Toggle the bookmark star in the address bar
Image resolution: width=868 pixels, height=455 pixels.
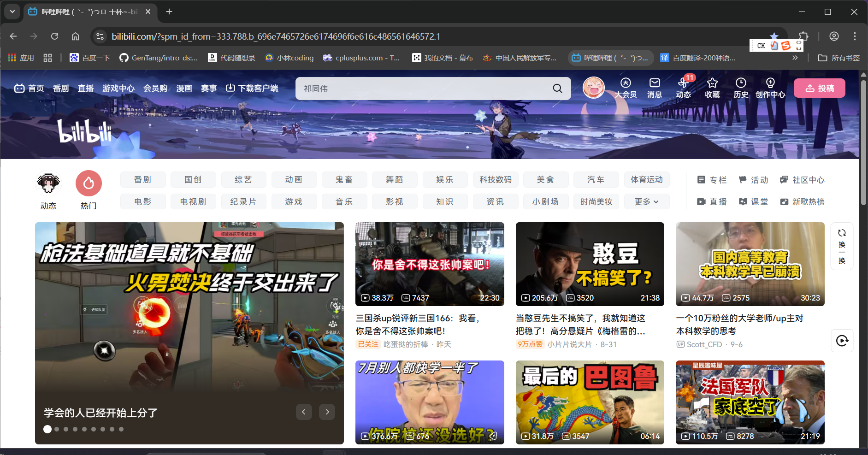(x=774, y=36)
